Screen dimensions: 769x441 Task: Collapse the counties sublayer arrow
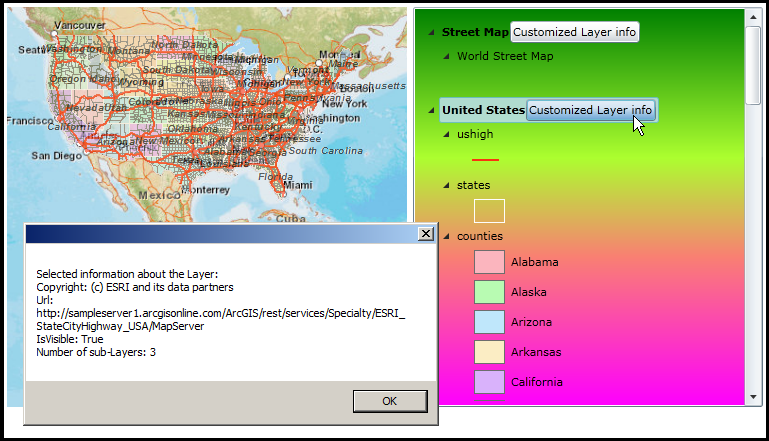pos(447,236)
